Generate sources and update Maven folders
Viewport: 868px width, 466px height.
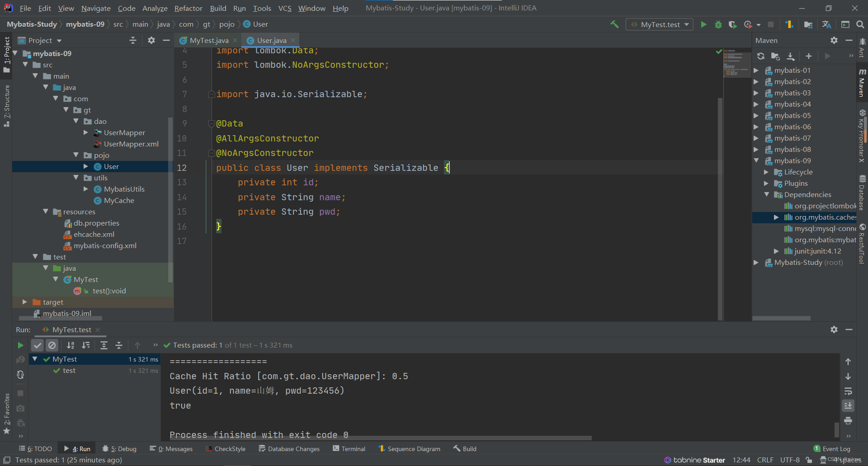point(775,56)
